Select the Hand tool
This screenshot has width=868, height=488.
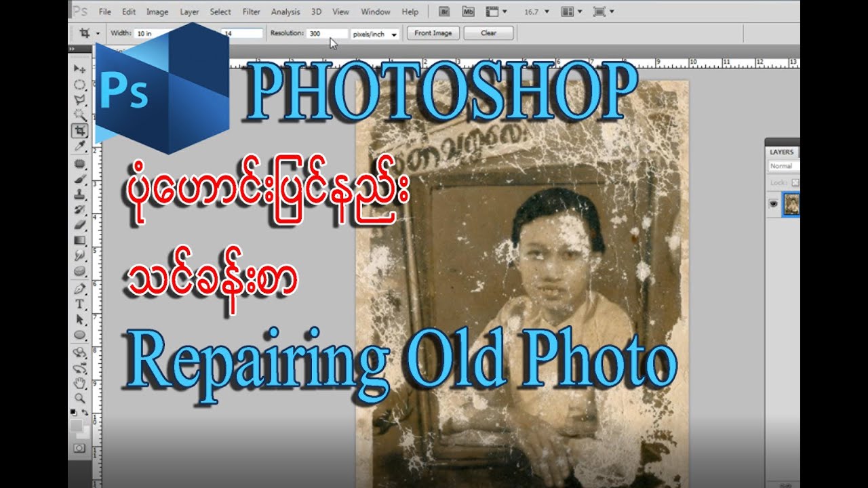click(80, 383)
